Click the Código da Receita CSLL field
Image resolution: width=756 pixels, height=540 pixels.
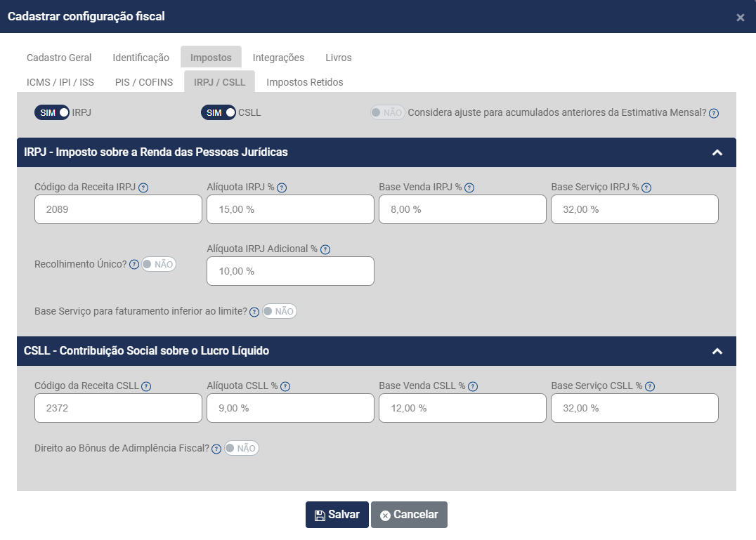pyautogui.click(x=118, y=408)
